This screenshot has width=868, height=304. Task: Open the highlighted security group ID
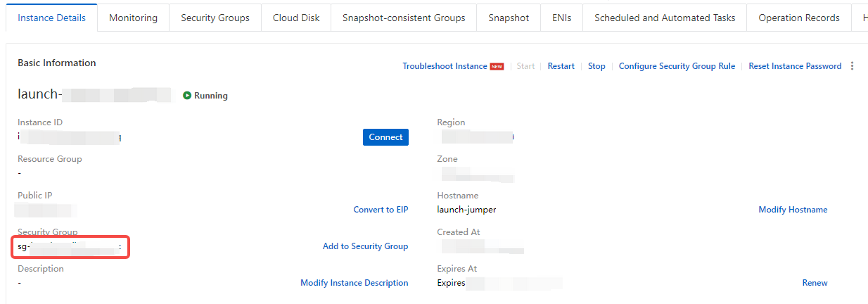pyautogui.click(x=70, y=247)
